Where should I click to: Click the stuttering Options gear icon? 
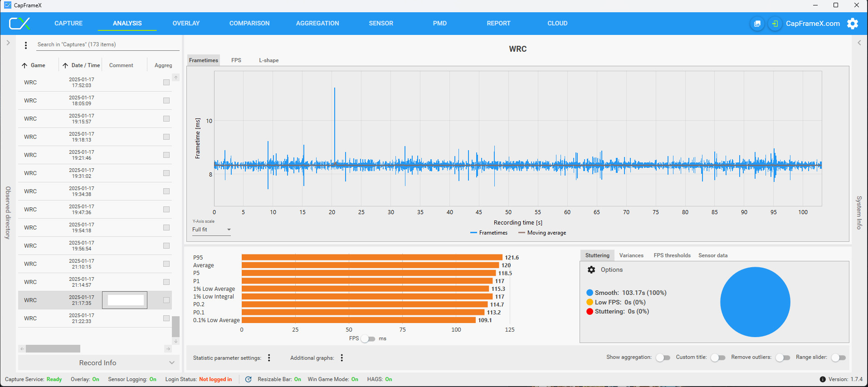[x=591, y=270]
